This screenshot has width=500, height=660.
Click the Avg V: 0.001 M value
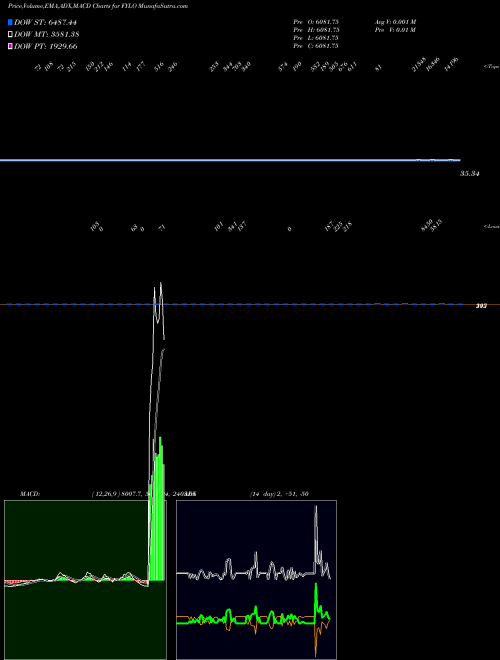pos(396,22)
